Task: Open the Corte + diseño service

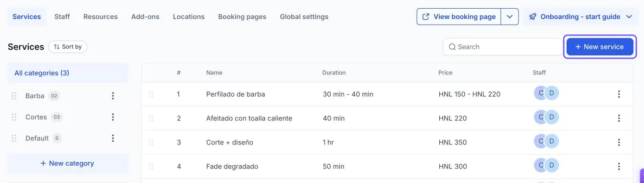Action: click(x=230, y=142)
